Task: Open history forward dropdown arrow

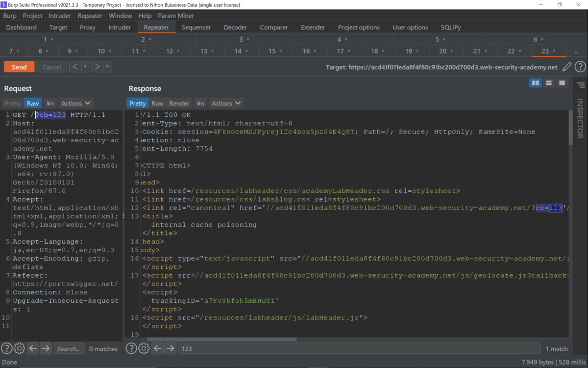Action: tap(107, 67)
